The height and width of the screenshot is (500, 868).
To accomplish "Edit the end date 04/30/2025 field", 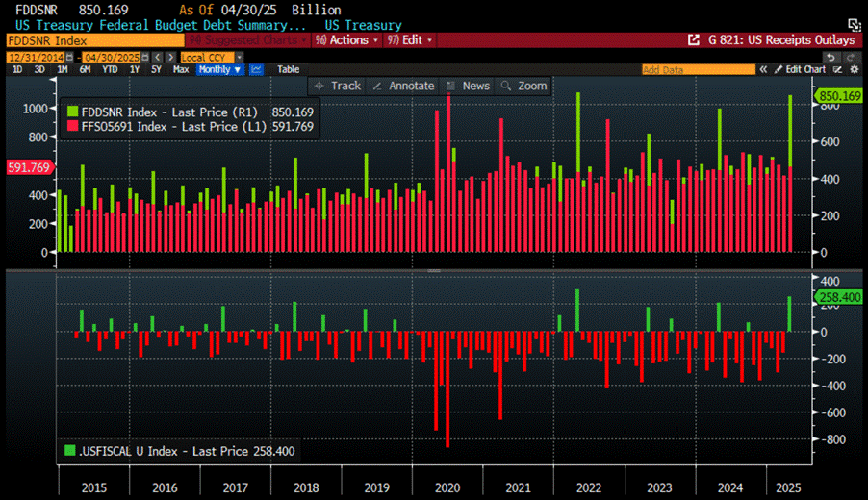I will click(x=112, y=58).
